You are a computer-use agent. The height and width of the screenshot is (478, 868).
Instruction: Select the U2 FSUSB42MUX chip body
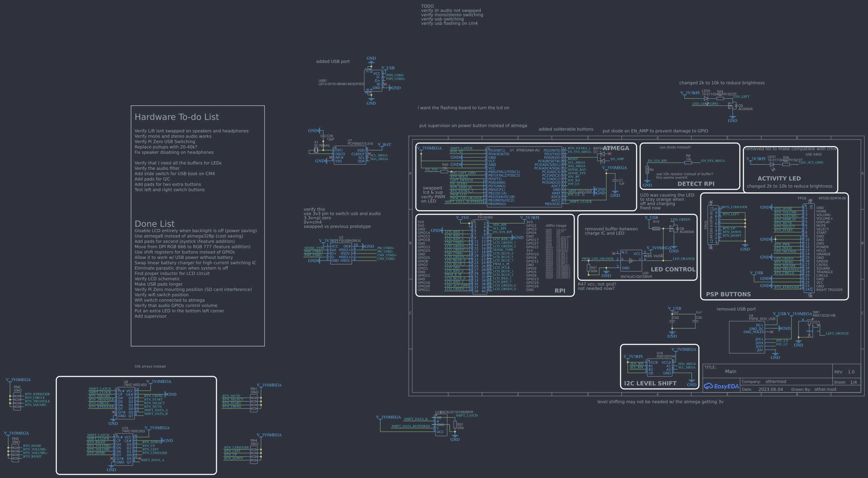tap(341, 253)
